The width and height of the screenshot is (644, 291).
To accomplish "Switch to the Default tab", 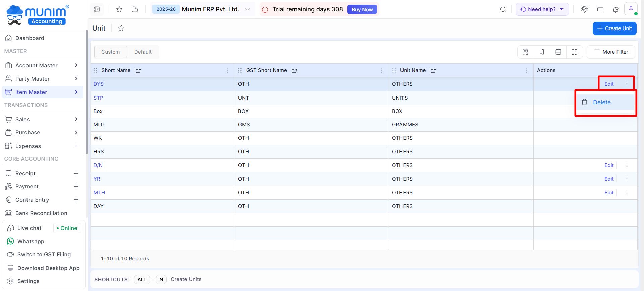I will (x=143, y=52).
